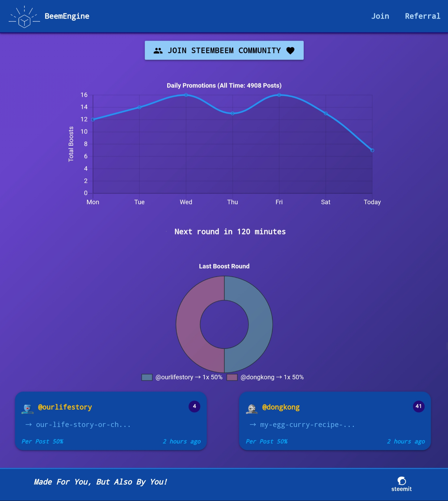Select the Friday peak data point
The height and width of the screenshot is (501, 448).
click(x=279, y=95)
